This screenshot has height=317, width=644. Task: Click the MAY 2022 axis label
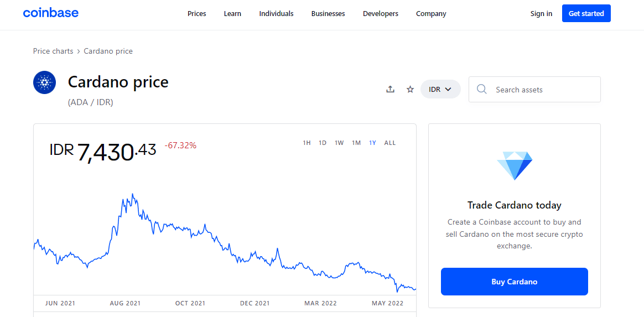coord(388,304)
